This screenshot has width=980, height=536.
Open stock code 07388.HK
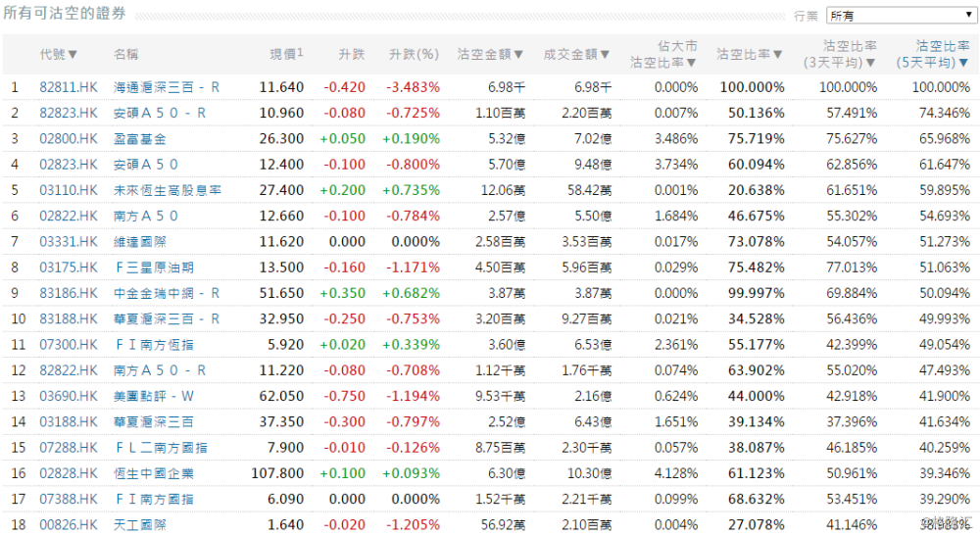coord(69,499)
